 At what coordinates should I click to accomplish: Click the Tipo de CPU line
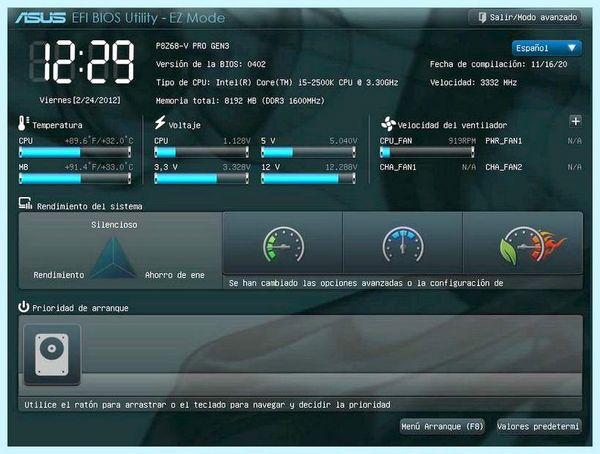[x=277, y=83]
